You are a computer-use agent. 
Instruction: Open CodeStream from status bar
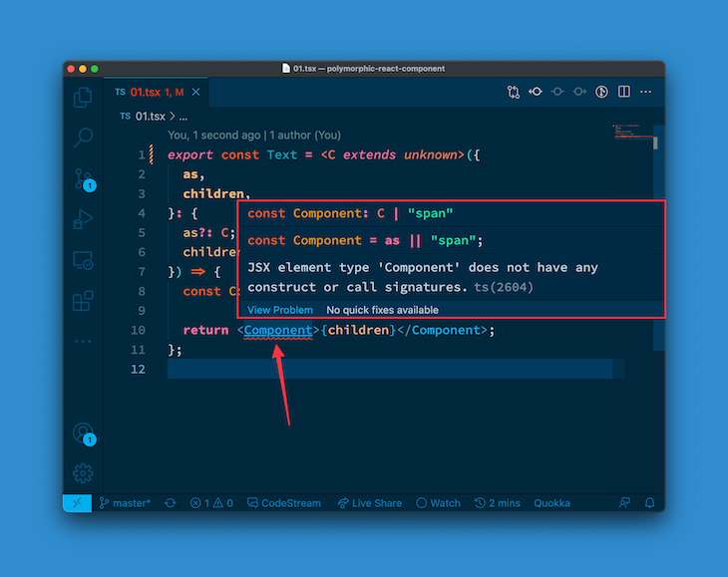tap(284, 503)
